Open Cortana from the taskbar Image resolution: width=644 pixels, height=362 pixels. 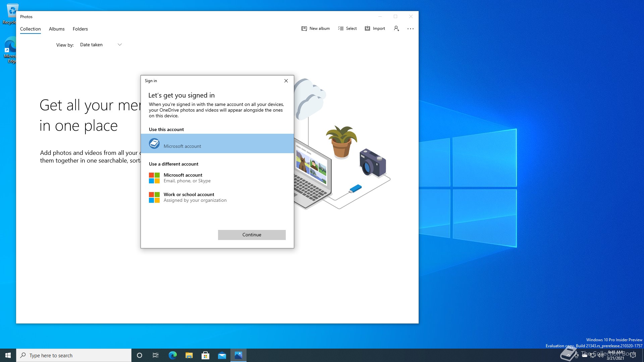140,355
